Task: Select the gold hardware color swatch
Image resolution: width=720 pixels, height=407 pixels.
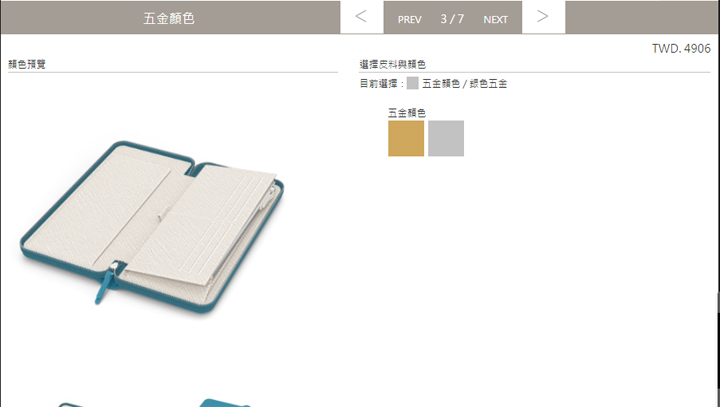Action: (406, 138)
